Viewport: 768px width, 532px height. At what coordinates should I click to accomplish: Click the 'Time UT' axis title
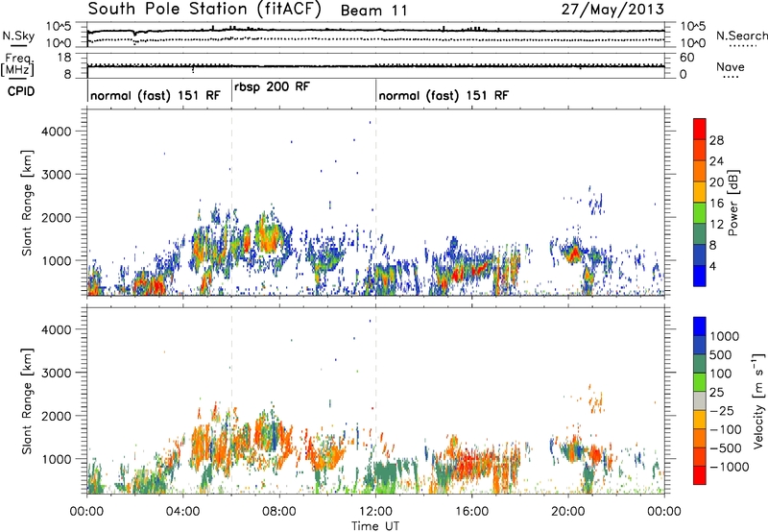point(375,526)
